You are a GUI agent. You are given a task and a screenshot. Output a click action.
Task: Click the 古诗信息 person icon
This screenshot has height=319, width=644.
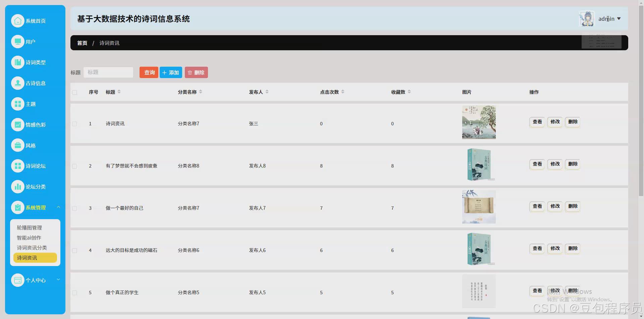coord(18,83)
